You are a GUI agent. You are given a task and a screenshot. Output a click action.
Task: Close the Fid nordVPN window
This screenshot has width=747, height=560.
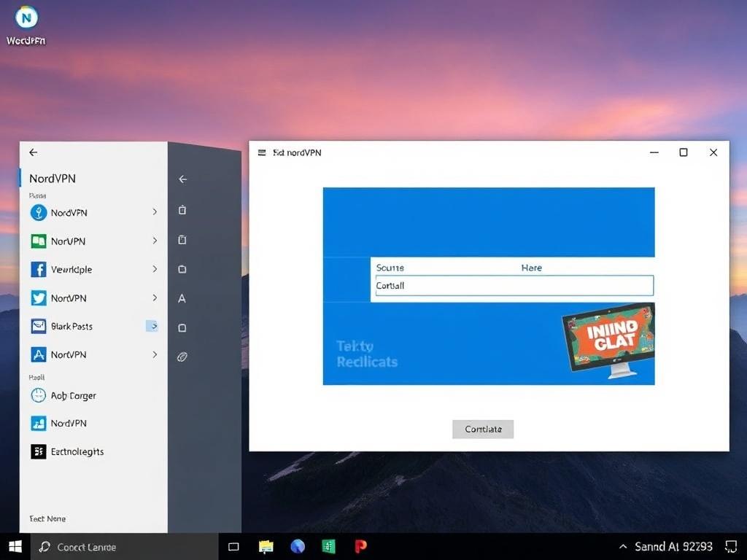click(x=713, y=152)
